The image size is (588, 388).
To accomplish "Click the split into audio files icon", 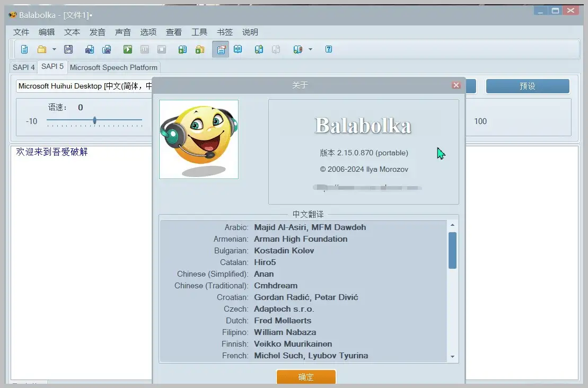I will coord(107,49).
